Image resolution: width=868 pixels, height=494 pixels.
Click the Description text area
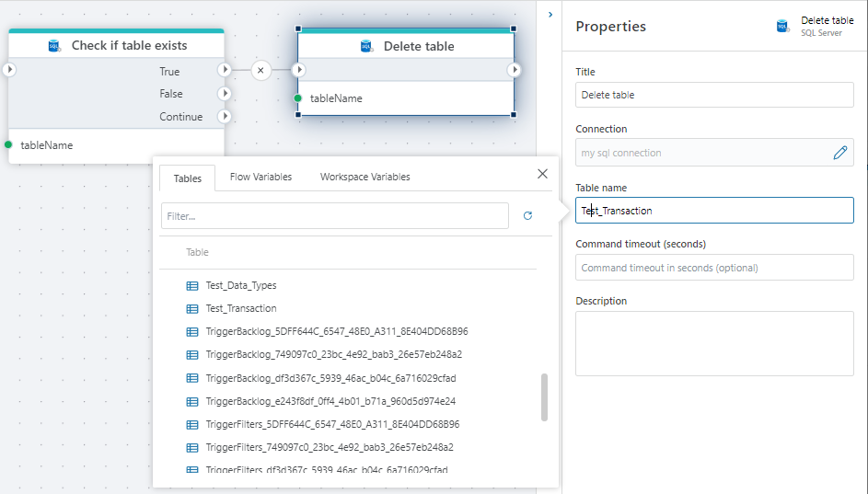click(714, 343)
